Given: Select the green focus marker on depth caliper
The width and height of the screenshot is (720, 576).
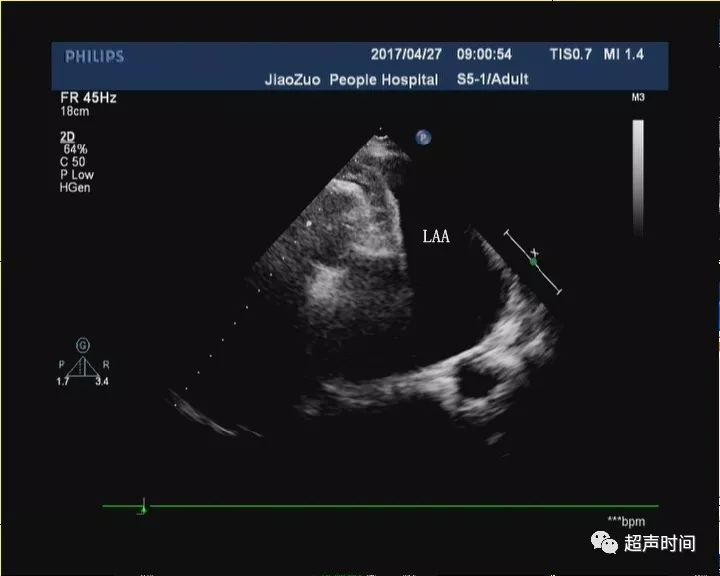Looking at the screenshot, I should tap(533, 262).
